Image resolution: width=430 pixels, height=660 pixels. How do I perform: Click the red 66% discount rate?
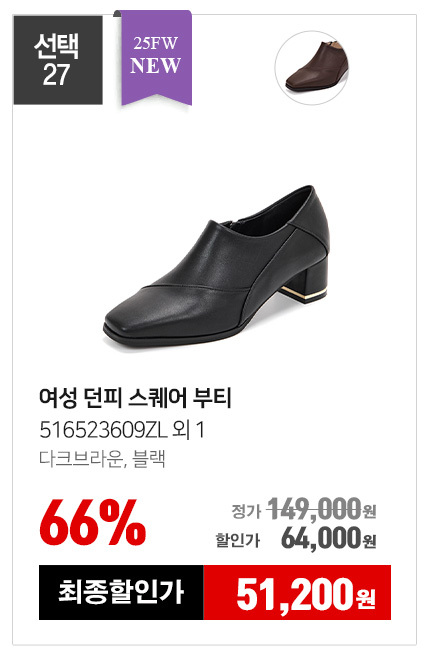[x=93, y=522]
